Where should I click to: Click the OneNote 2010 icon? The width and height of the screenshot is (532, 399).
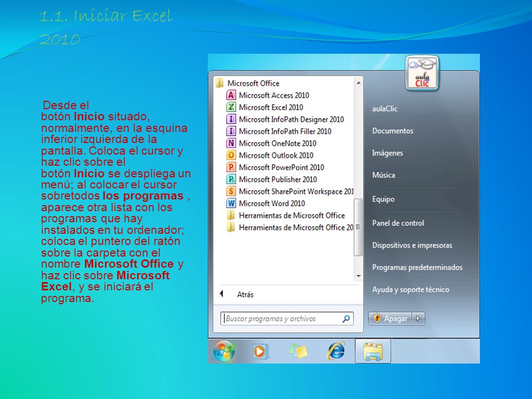pos(231,143)
